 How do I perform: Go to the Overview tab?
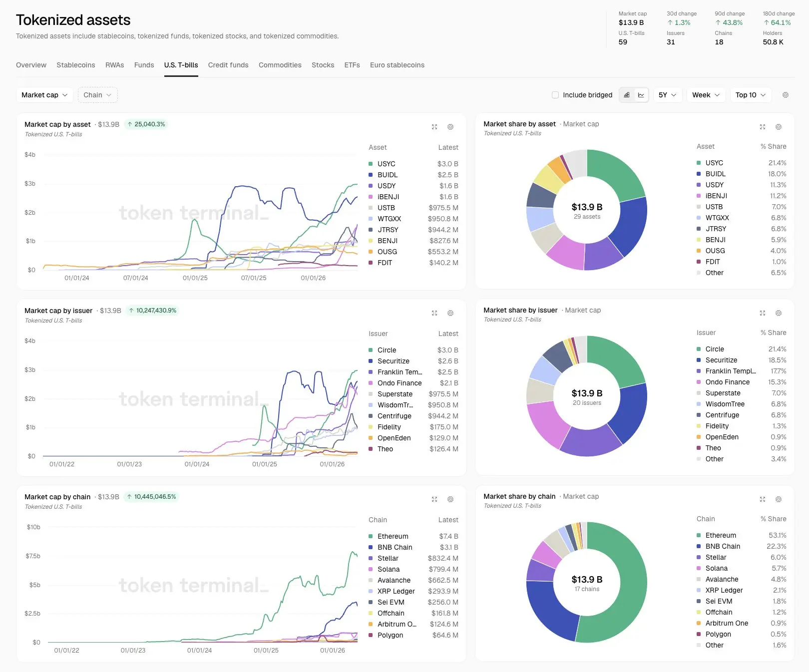pyautogui.click(x=31, y=65)
